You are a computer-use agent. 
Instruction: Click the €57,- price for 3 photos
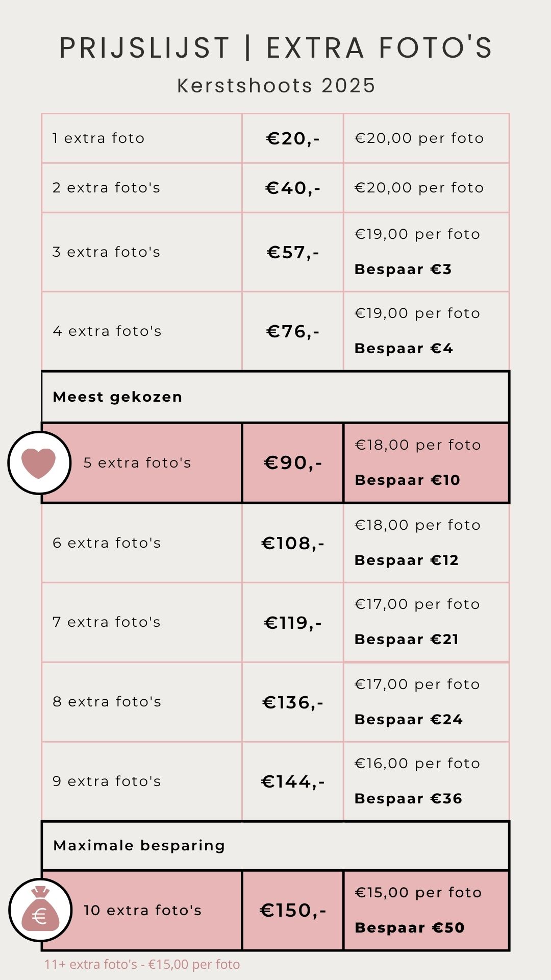(293, 253)
